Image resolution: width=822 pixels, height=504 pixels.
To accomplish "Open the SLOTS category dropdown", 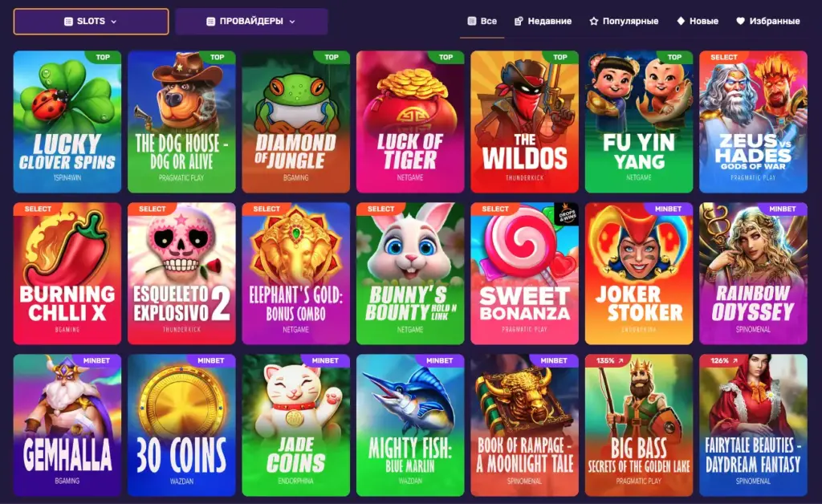I will [x=91, y=22].
